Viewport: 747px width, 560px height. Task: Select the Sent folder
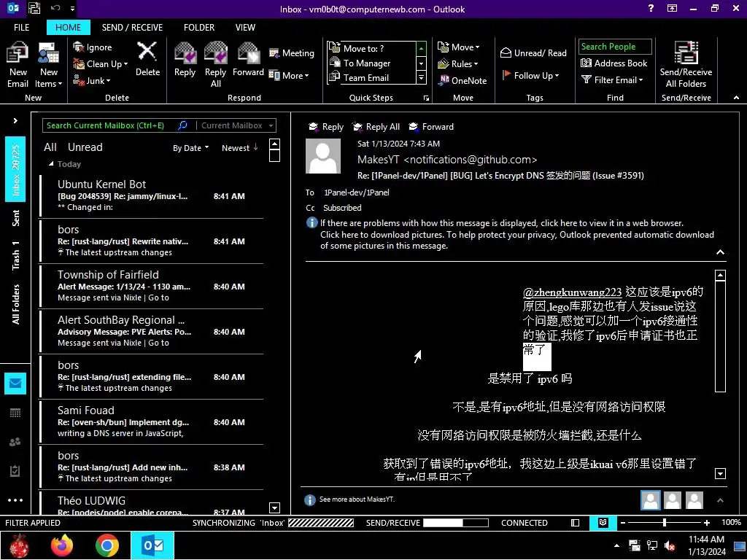tap(15, 217)
